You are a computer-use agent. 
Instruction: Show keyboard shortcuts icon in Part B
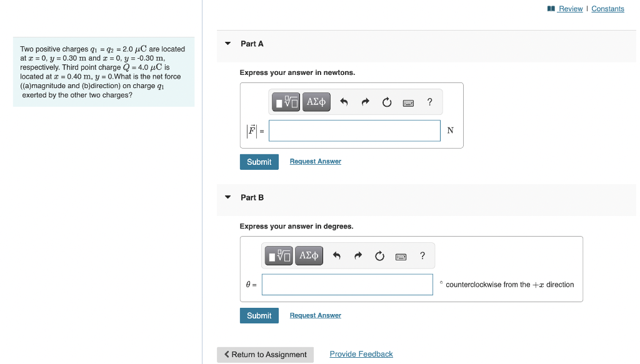coord(401,257)
